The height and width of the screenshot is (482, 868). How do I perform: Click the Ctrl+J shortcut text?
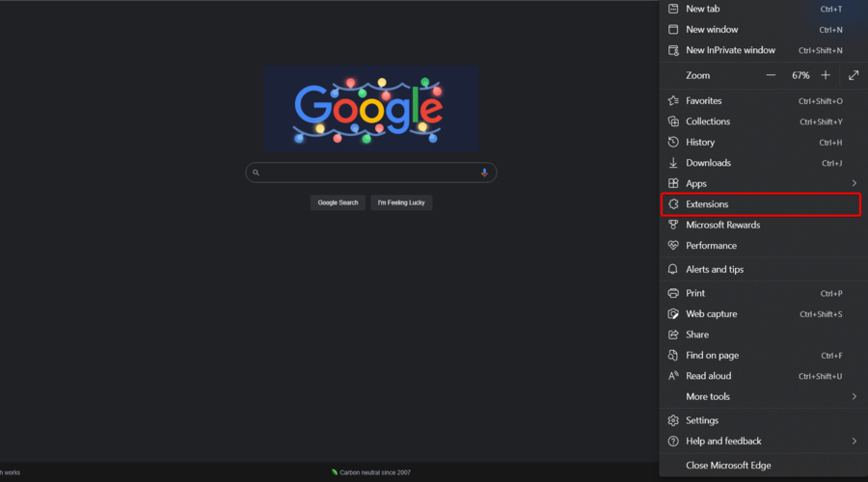(832, 163)
